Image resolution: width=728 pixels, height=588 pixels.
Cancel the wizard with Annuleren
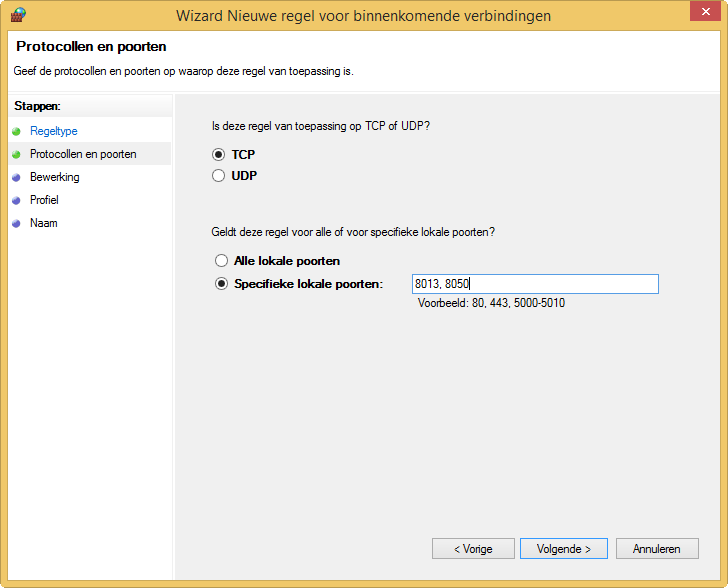point(656,549)
